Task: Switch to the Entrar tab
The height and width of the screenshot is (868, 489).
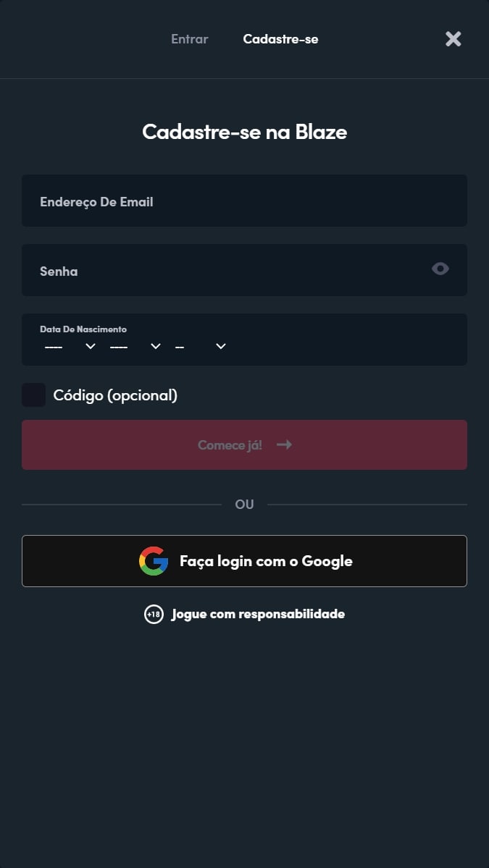Action: click(189, 39)
